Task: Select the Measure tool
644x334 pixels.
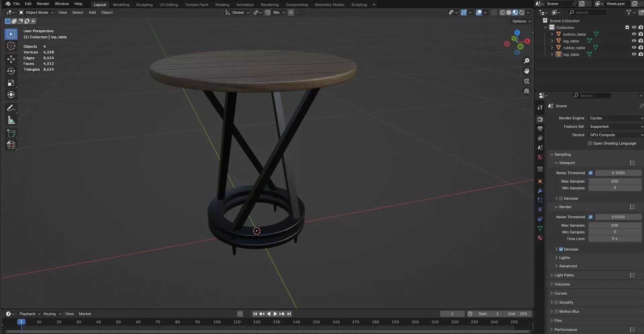Action: (11, 120)
